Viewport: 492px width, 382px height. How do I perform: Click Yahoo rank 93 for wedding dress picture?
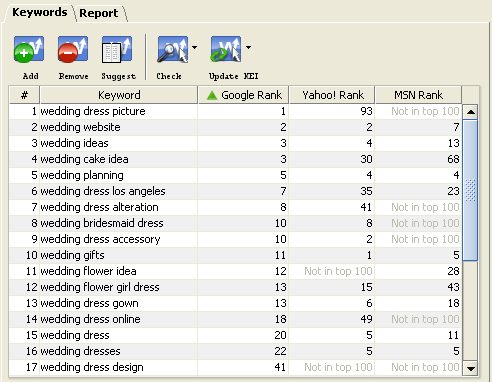(366, 111)
